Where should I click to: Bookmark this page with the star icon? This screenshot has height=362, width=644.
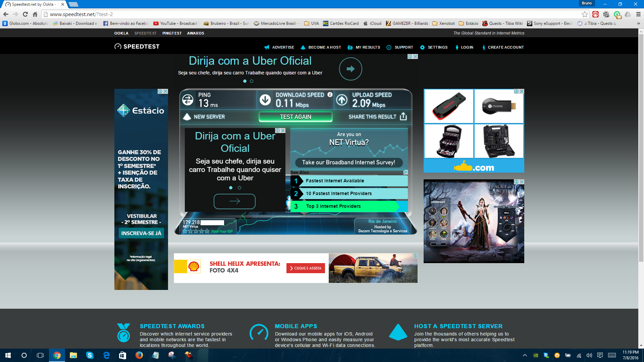coord(585,14)
